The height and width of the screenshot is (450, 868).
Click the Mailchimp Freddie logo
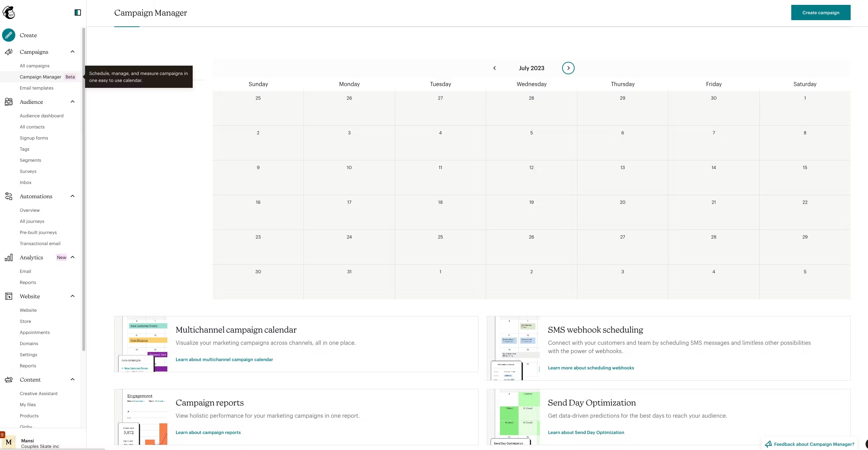pyautogui.click(x=9, y=12)
